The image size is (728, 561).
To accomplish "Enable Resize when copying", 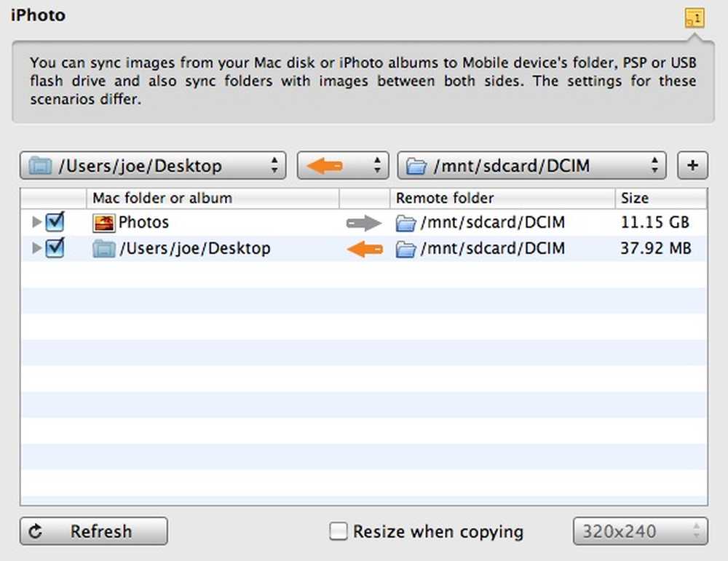I will coord(338,531).
